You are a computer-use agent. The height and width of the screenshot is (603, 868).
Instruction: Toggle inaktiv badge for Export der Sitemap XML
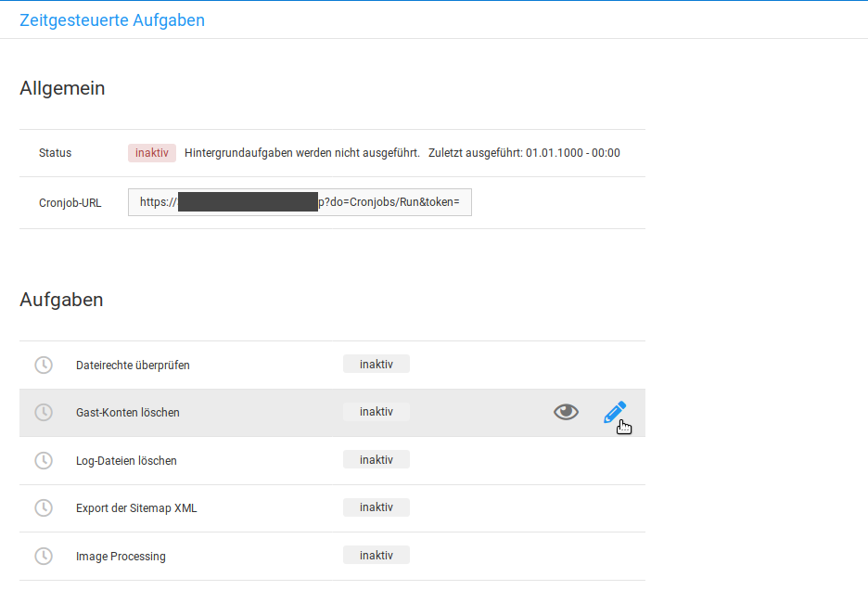coord(376,507)
